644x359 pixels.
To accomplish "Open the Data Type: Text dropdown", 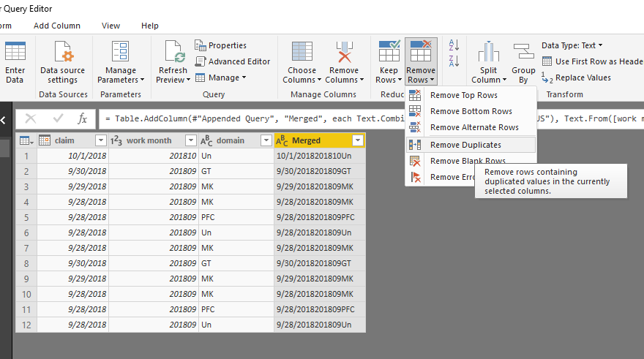I will (572, 45).
